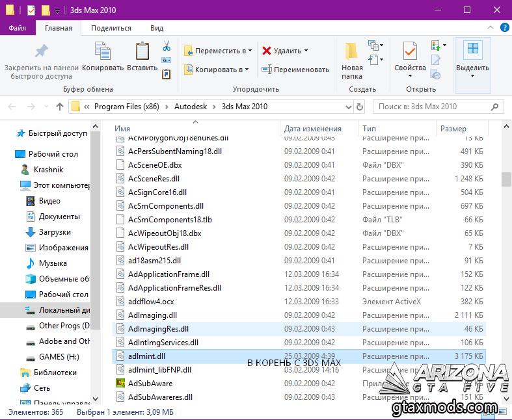Image resolution: width=512 pixels, height=420 pixels.
Task: Click the Новая папка folder icon
Action: 352,51
